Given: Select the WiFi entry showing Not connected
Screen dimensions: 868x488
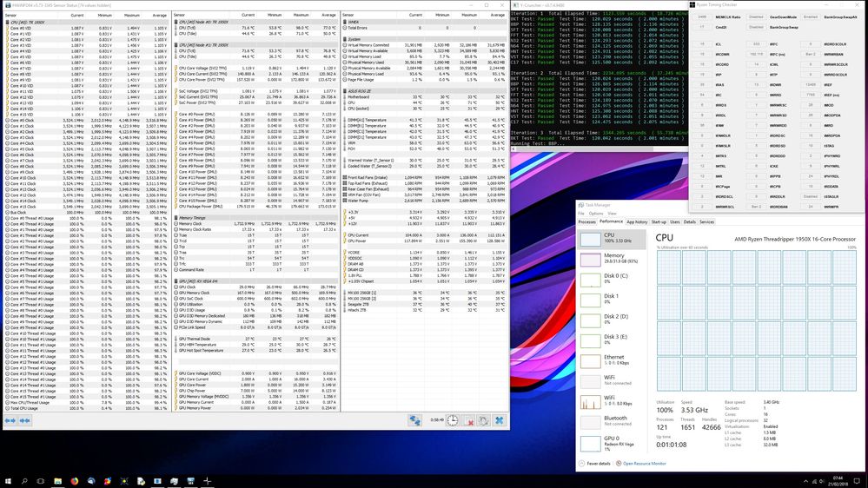Looking at the screenshot, I should (x=612, y=380).
